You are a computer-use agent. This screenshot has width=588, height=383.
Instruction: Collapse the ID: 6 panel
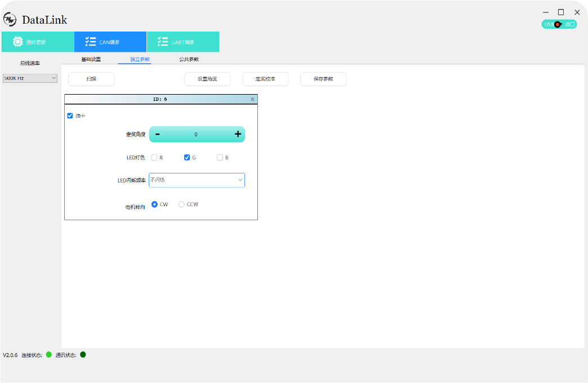(252, 99)
